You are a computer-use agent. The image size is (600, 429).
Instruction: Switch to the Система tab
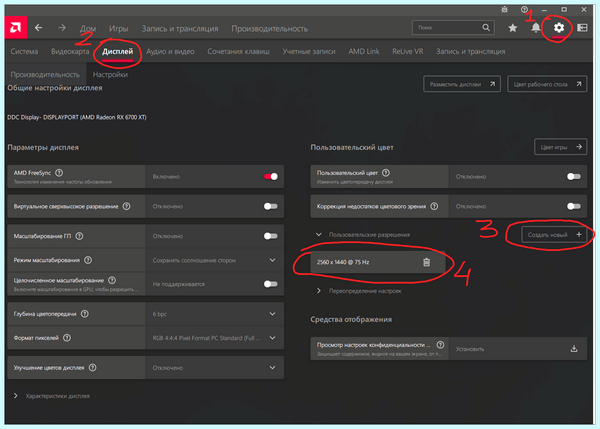24,51
